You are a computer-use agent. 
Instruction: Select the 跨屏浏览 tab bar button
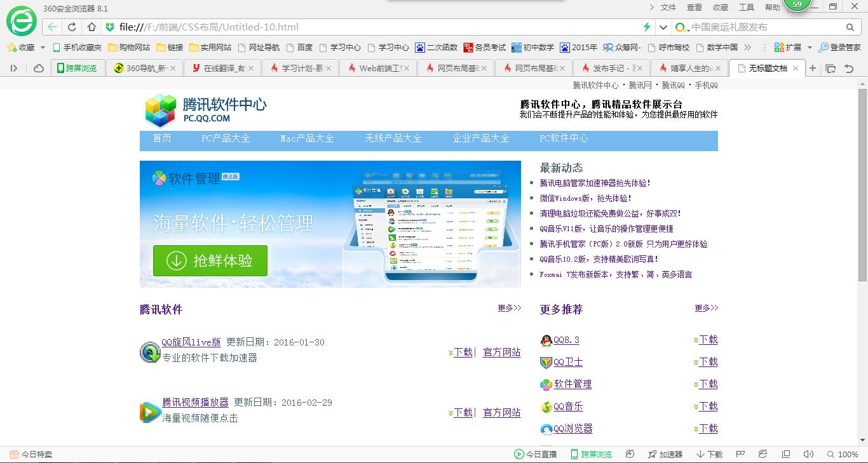77,68
